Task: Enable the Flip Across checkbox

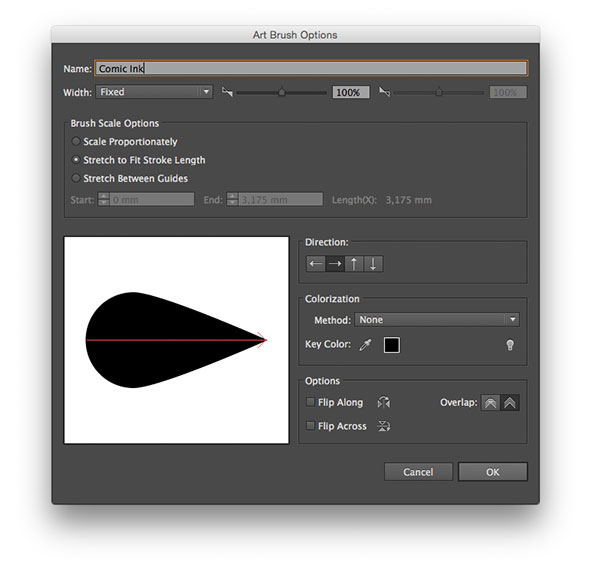Action: (x=311, y=427)
